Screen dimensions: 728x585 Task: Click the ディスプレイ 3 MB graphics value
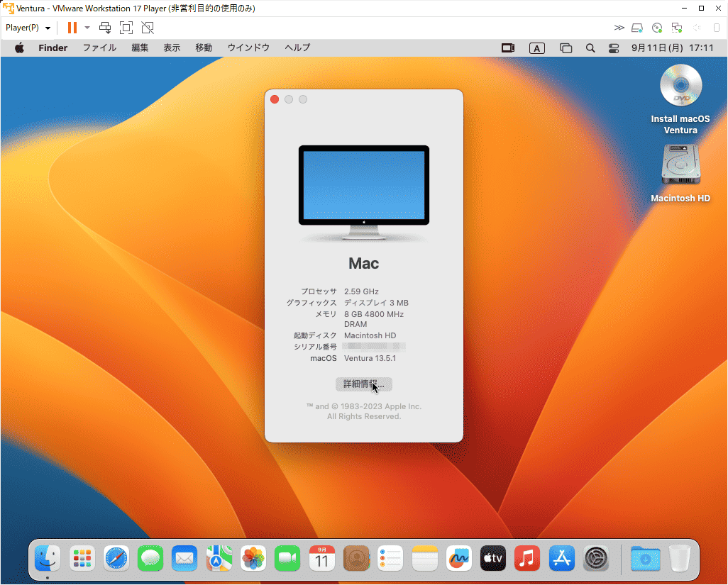coord(376,303)
